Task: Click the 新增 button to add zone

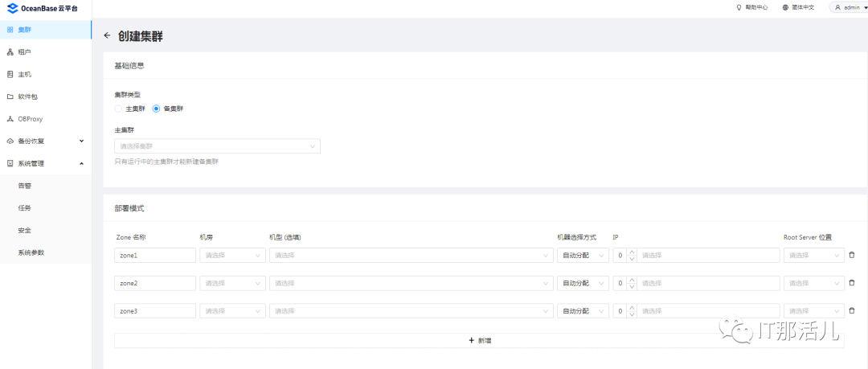Action: [x=479, y=340]
